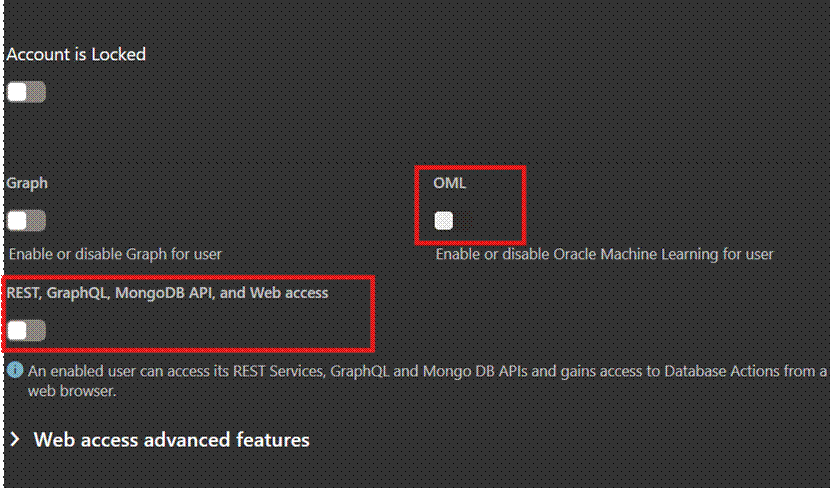The height and width of the screenshot is (488, 830).
Task: Click the OML field label
Action: point(449,184)
